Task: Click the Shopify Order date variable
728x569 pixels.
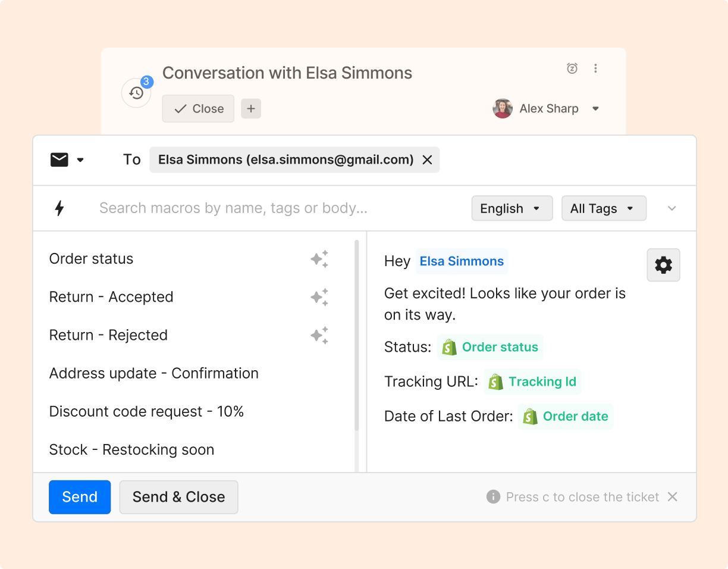Action: pos(566,416)
